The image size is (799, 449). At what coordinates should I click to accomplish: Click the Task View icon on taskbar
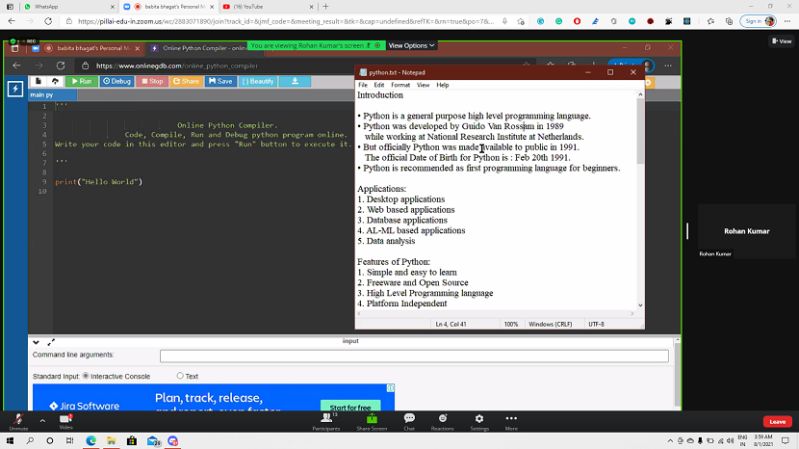pos(69,441)
